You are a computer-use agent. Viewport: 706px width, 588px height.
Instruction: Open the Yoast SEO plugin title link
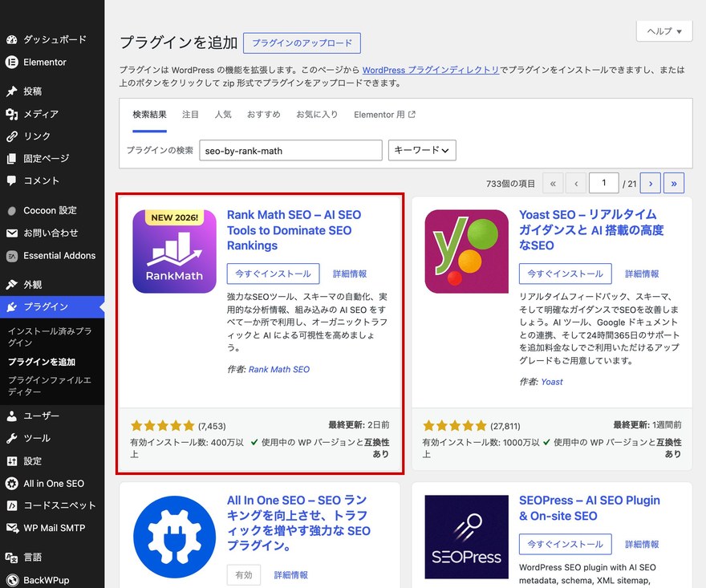tap(591, 230)
